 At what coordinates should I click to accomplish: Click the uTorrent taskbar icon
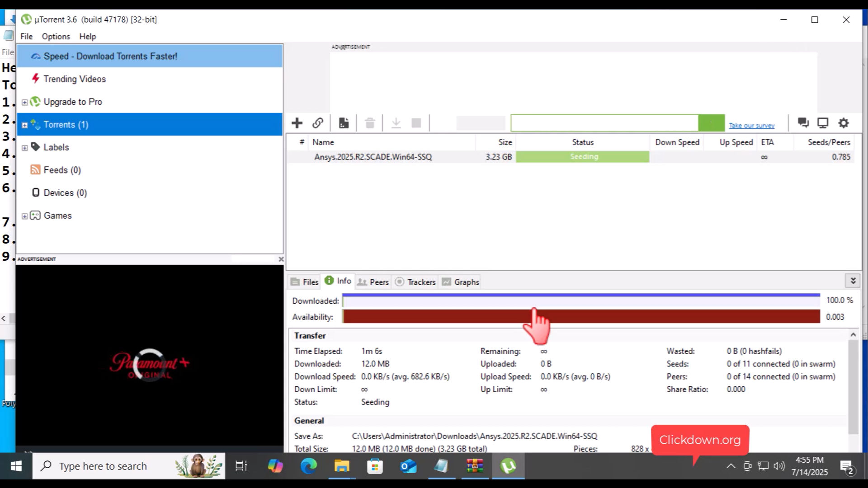click(x=508, y=466)
